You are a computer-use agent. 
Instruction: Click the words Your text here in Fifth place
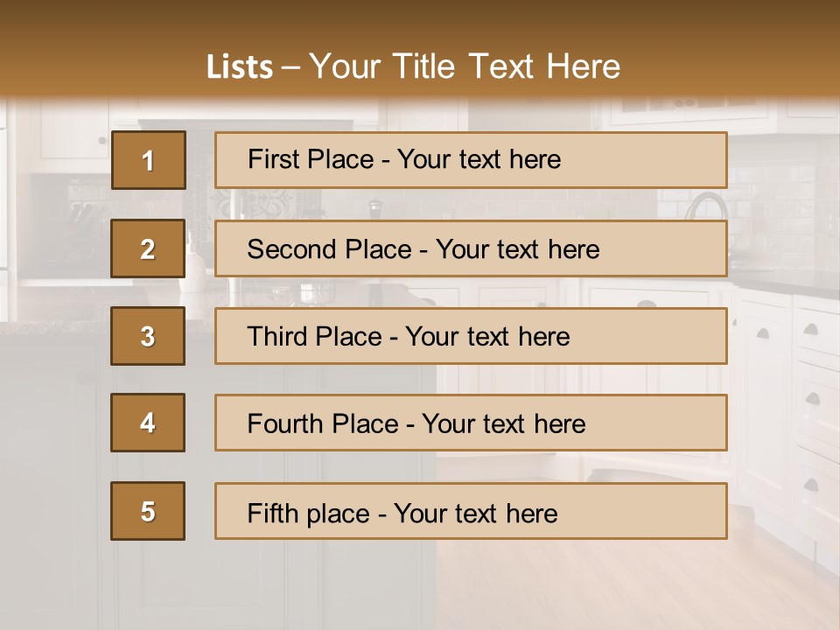pyautogui.click(x=476, y=513)
